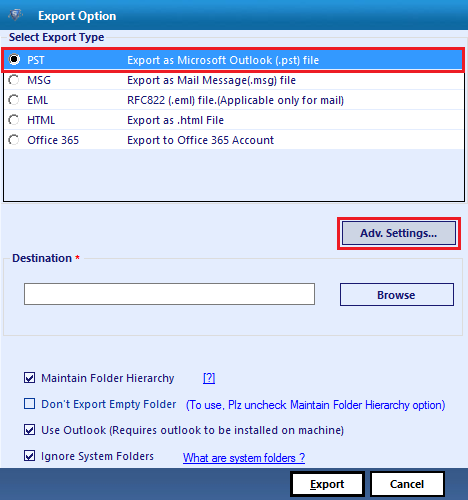Click the 'MSG' label text
Screen dimensions: 468x500
point(39,80)
